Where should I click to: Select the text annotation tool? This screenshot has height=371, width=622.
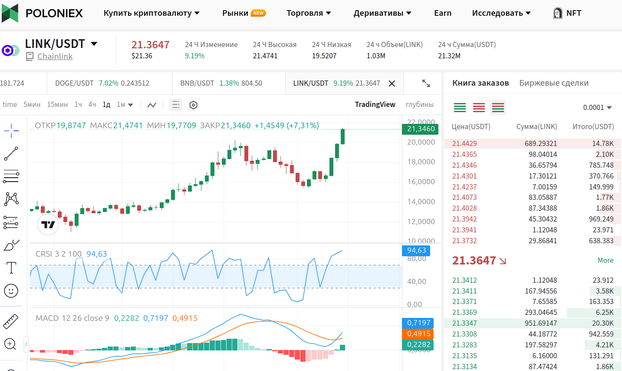pos(11,268)
